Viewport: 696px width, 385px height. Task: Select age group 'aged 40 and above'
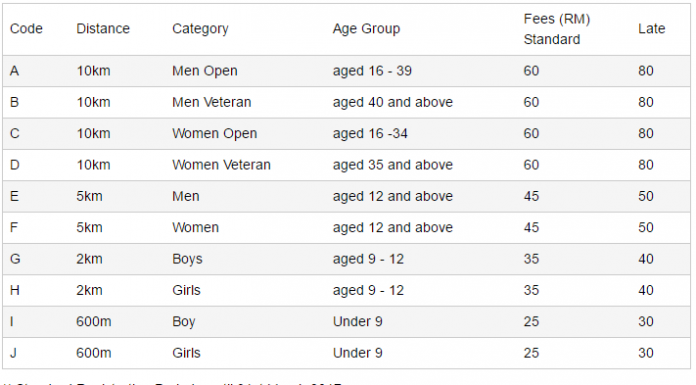[393, 103]
